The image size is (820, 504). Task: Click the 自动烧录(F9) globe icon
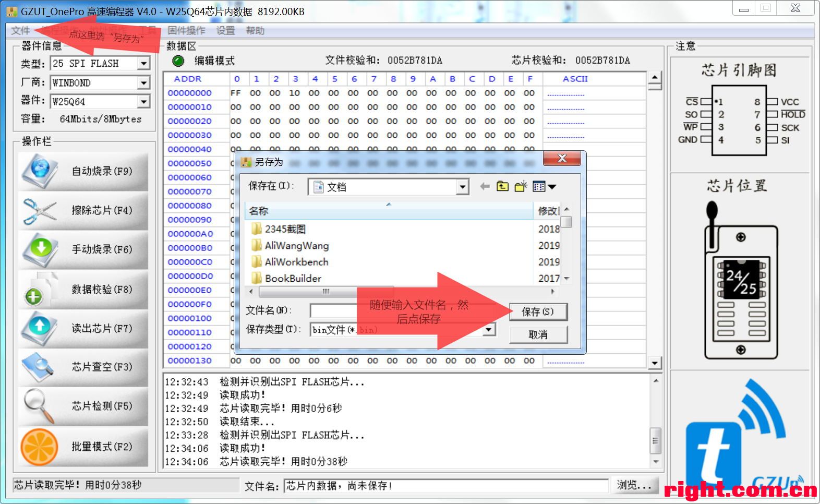[41, 171]
